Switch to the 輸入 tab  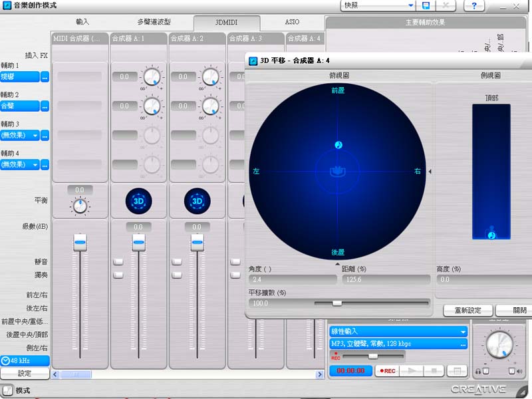pyautogui.click(x=82, y=22)
